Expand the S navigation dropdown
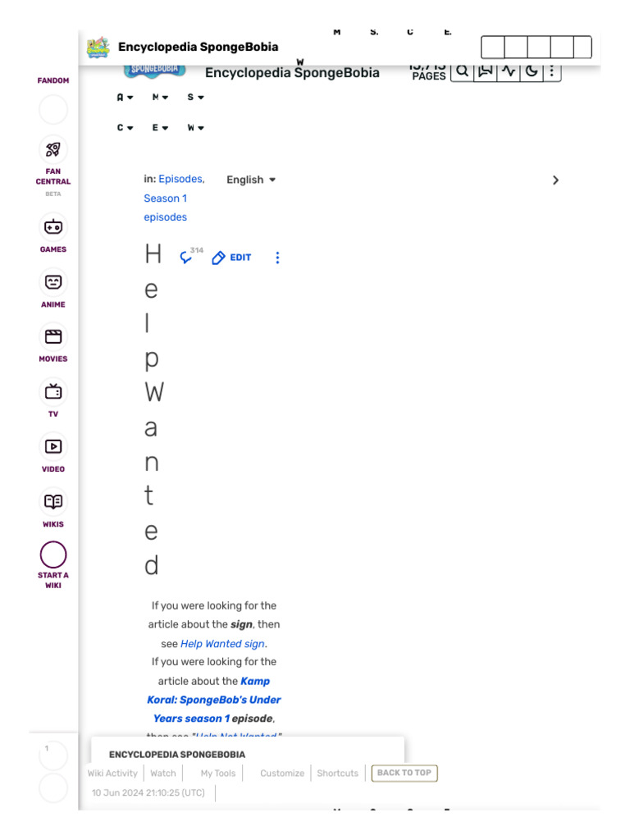 tap(195, 98)
